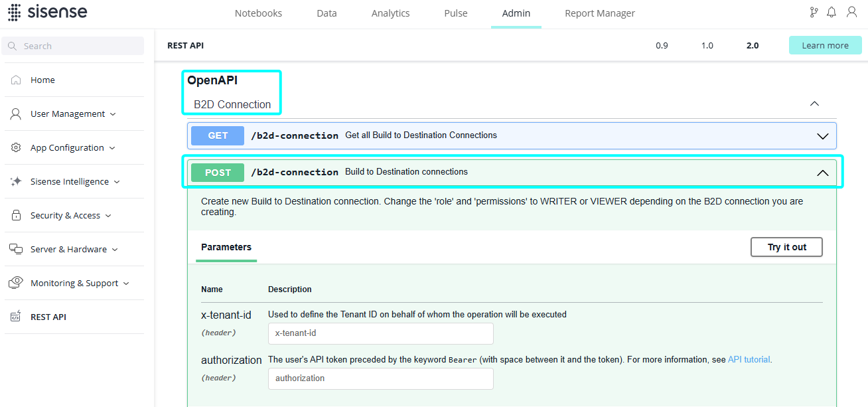This screenshot has height=407, width=868.
Task: Collapse the POST /b2d-connection endpoint
Action: pyautogui.click(x=822, y=173)
